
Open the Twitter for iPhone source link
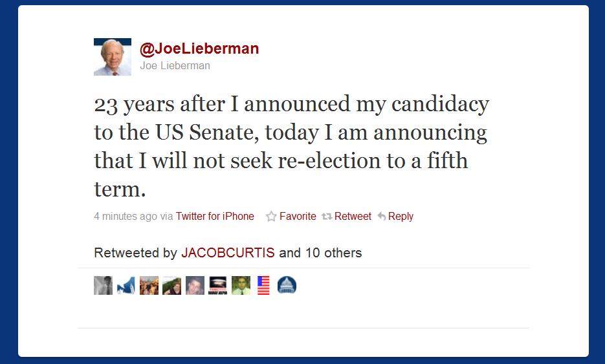[215, 217]
